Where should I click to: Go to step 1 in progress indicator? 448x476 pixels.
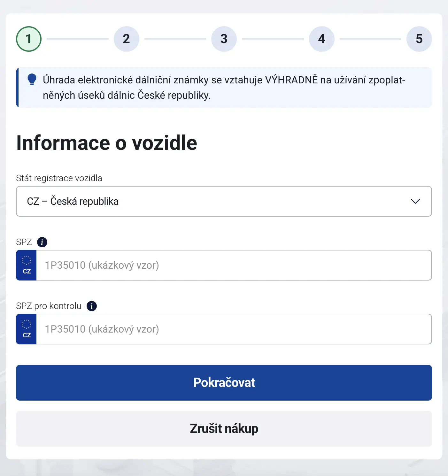(x=29, y=39)
